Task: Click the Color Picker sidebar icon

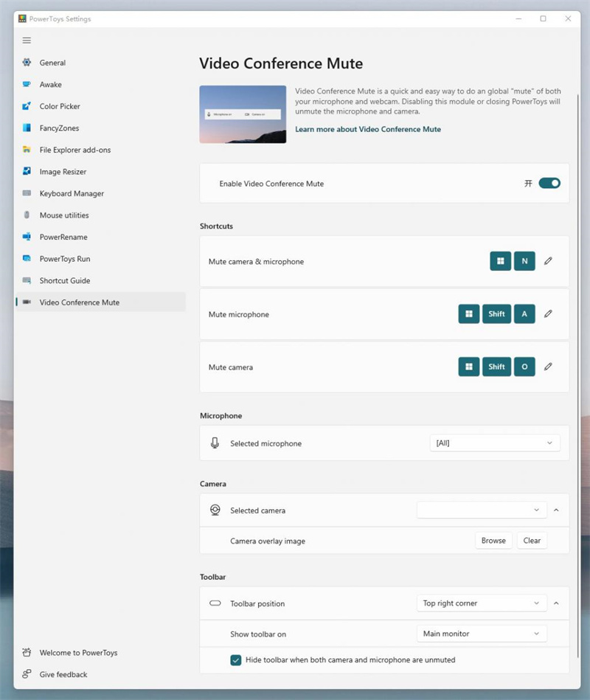Action: click(x=27, y=106)
